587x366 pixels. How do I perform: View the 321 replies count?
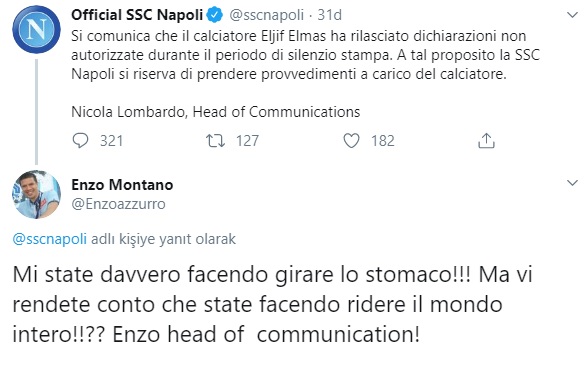click(112, 141)
